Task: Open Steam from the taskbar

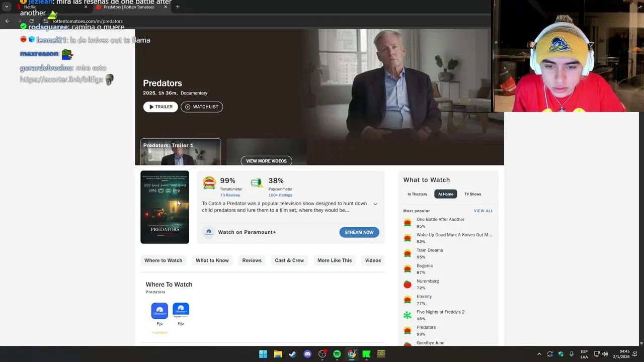Action: pyautogui.click(x=292, y=354)
